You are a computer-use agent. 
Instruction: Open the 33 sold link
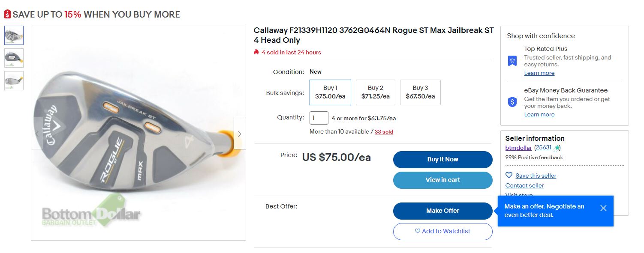click(384, 132)
